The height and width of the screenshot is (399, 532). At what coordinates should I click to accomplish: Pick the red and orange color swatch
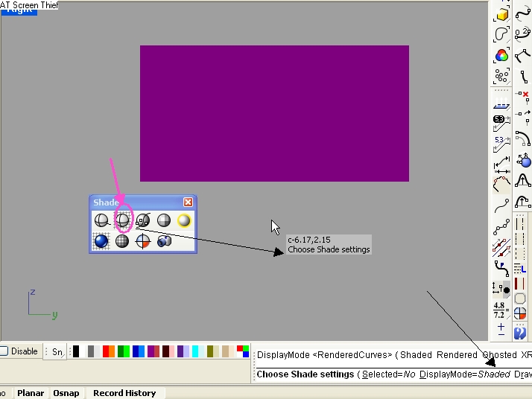pos(109,351)
